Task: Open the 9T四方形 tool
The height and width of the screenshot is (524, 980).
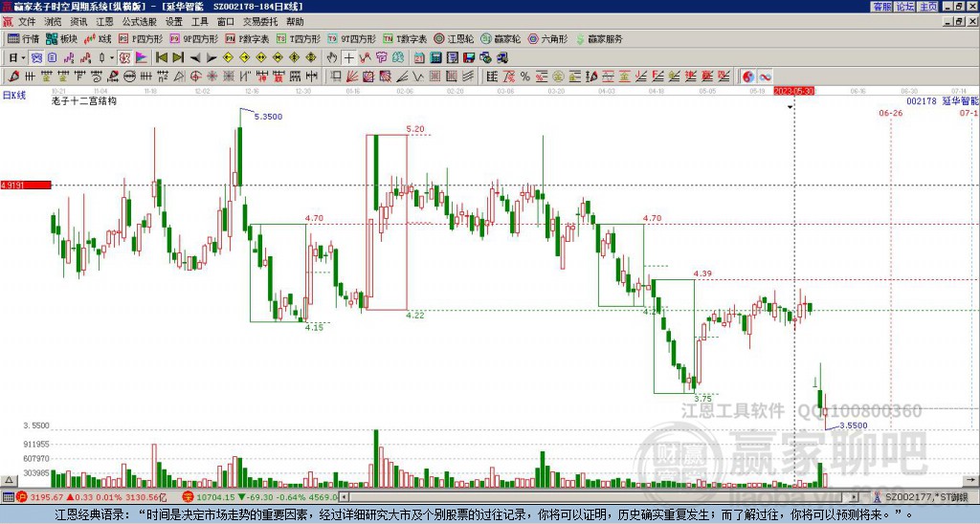Action: (x=352, y=38)
